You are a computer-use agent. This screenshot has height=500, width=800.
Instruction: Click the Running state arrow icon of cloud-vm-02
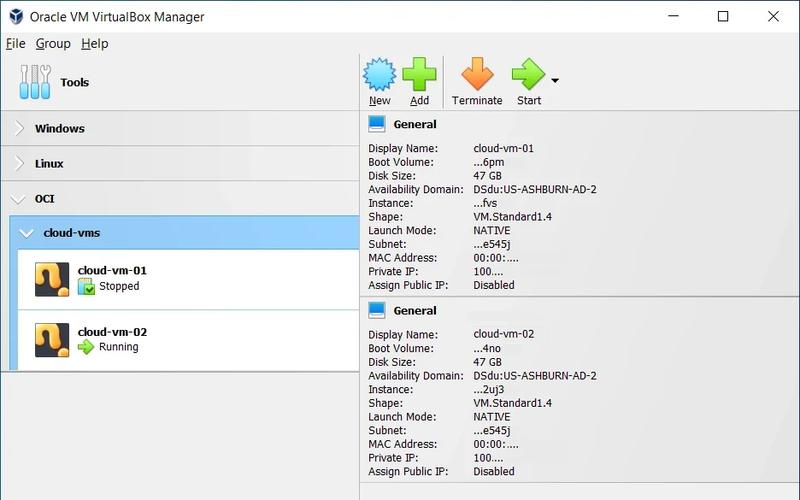point(86,347)
